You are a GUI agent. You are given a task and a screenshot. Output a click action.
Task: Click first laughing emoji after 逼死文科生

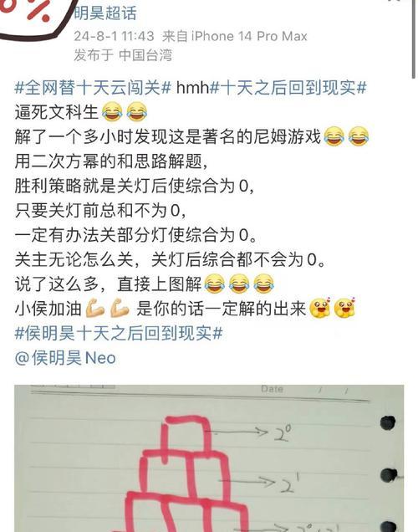(112, 112)
